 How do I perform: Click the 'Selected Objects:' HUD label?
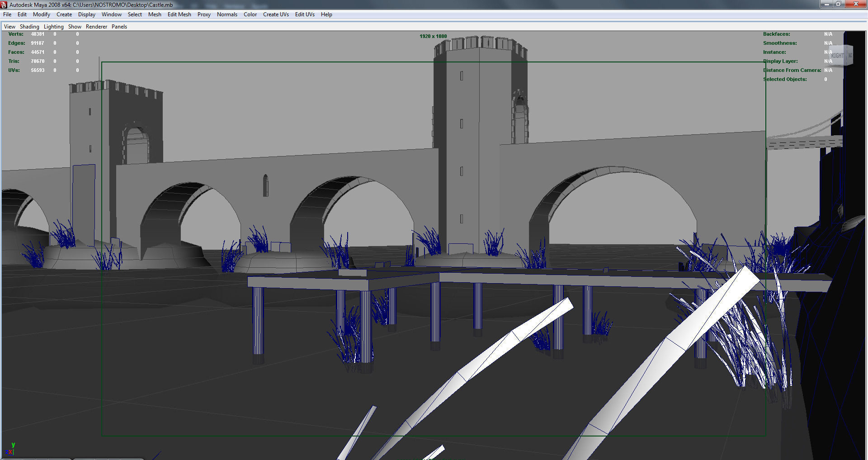coord(785,79)
